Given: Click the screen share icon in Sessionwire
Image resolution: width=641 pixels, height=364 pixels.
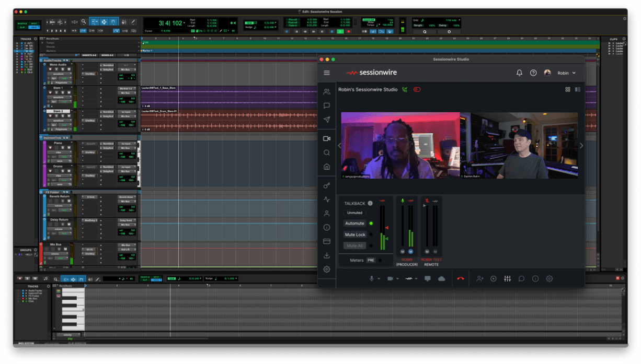Looking at the screenshot, I should pyautogui.click(x=428, y=278).
